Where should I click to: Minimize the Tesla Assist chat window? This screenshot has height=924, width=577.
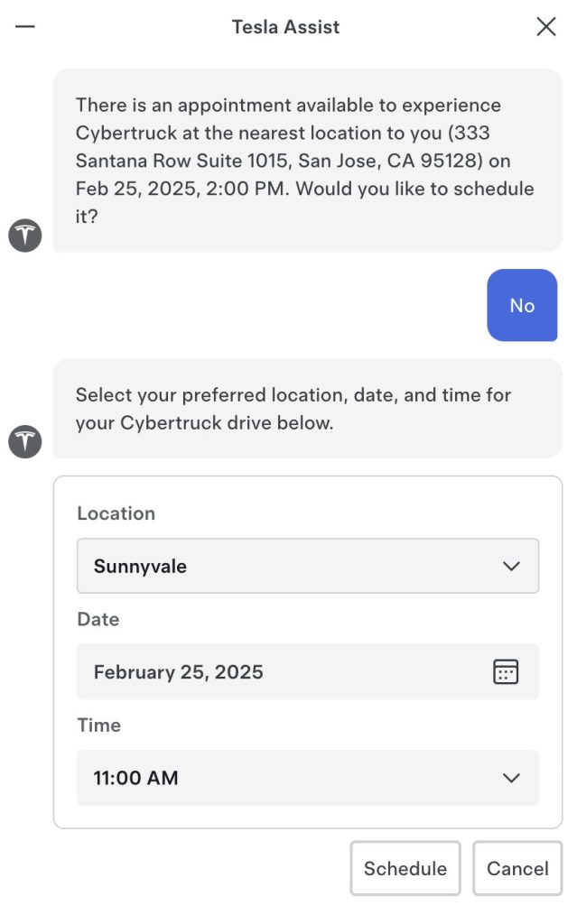coord(25,27)
